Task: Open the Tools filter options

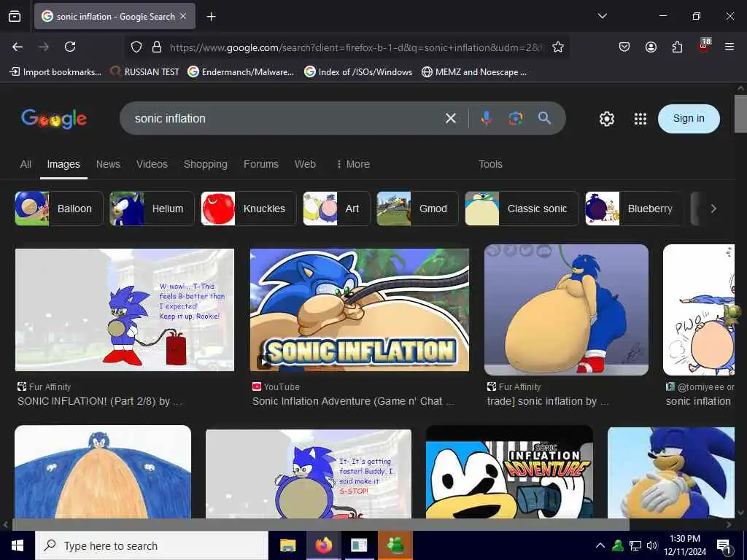Action: tap(490, 164)
